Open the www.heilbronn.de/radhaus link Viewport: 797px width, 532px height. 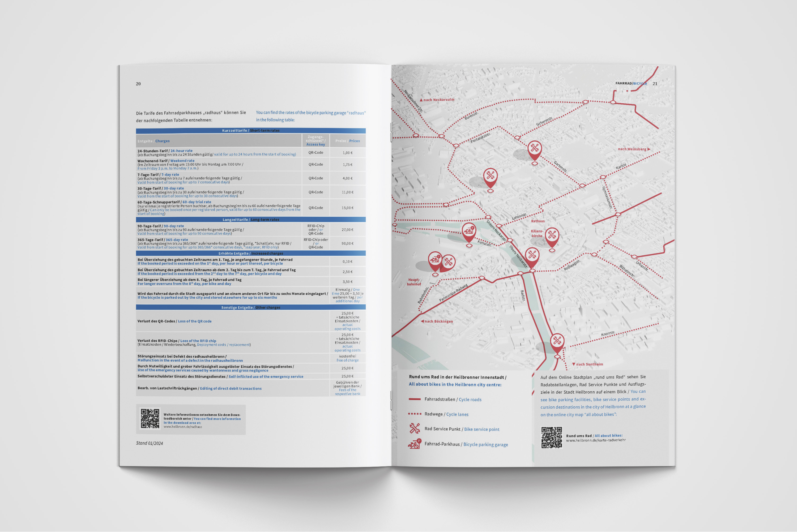point(183,427)
